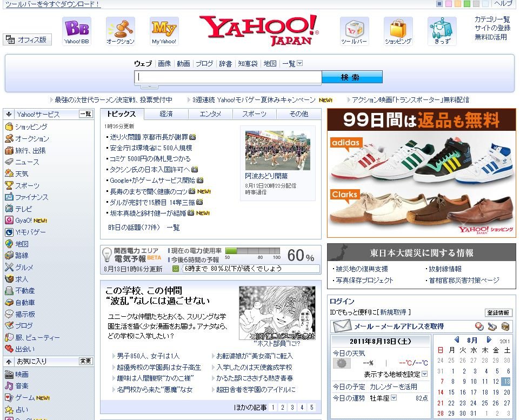The height and width of the screenshot is (420, 520).
Task: Select the 知恵袋 search tab
Action: pyautogui.click(x=248, y=63)
